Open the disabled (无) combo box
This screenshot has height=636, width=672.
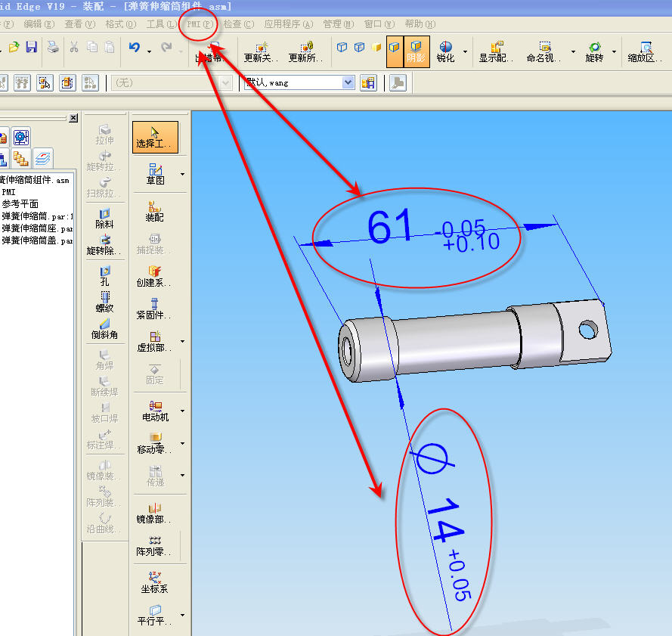[172, 82]
